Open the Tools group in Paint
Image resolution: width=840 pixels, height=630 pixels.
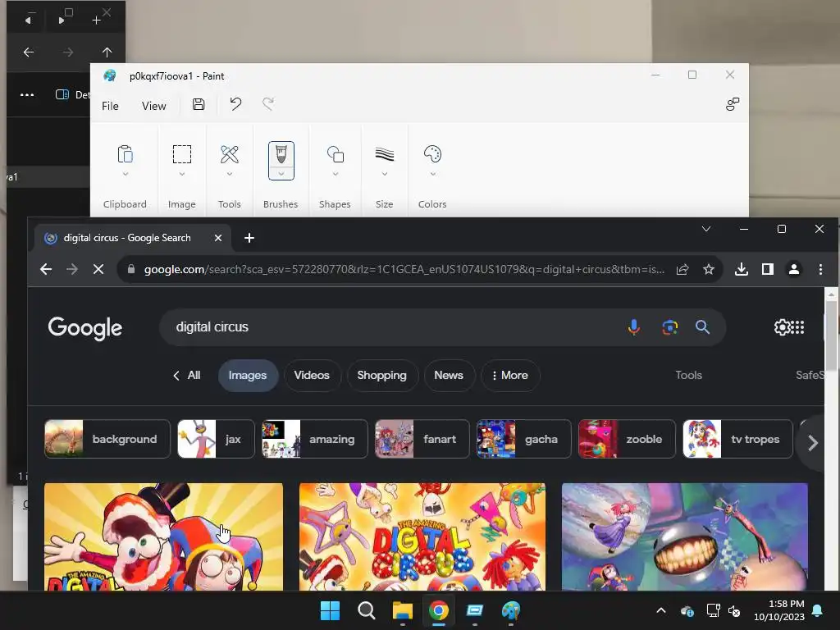tap(230, 154)
